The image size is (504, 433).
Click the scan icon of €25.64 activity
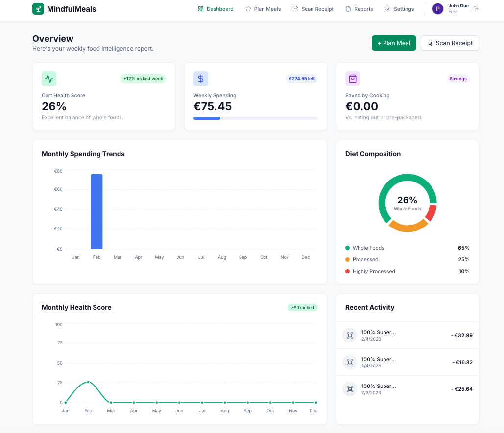(x=350, y=389)
